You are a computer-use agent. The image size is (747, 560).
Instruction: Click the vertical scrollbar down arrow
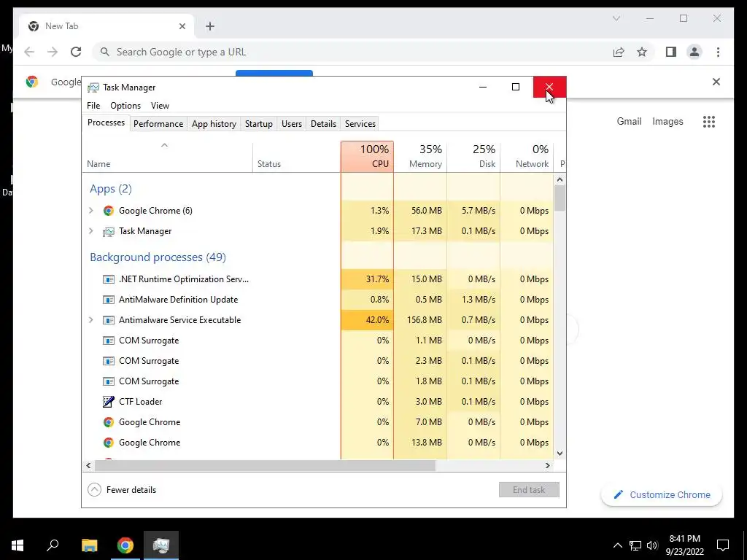point(560,454)
